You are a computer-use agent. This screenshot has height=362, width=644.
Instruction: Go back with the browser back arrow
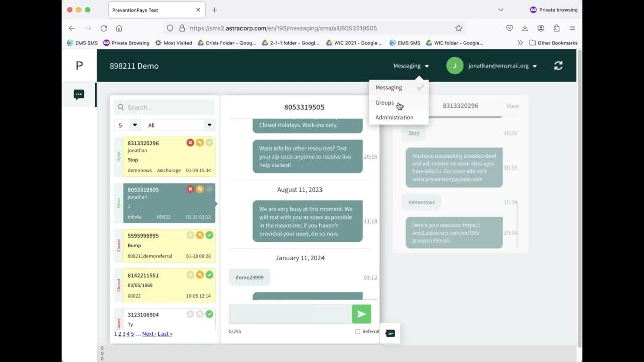pyautogui.click(x=72, y=28)
